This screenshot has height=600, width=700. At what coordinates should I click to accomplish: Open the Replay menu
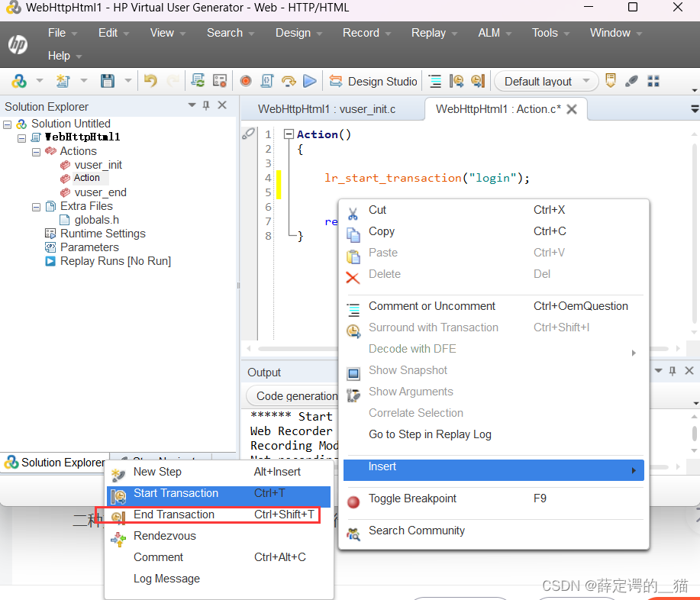pos(434,33)
